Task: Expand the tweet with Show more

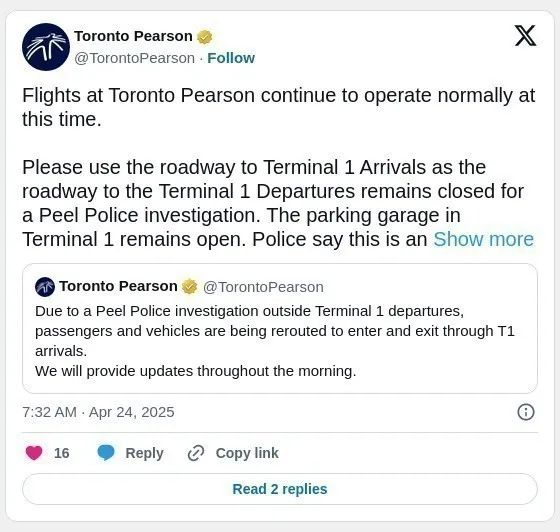Action: (x=483, y=239)
